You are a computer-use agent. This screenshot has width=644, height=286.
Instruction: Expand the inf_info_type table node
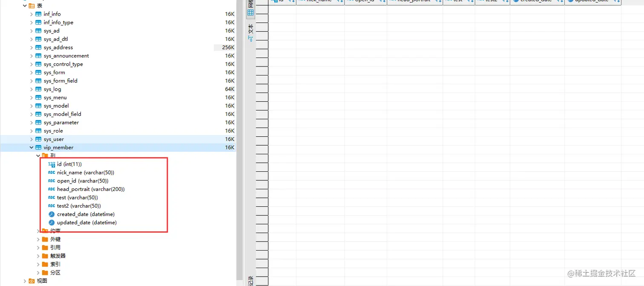click(x=32, y=23)
